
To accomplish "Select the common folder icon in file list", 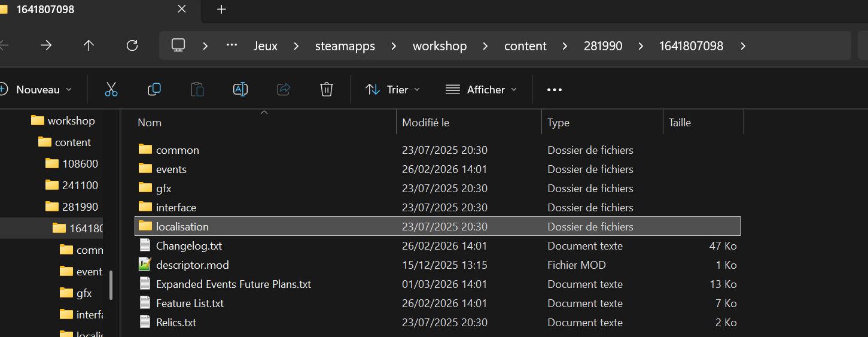I will pyautogui.click(x=145, y=150).
